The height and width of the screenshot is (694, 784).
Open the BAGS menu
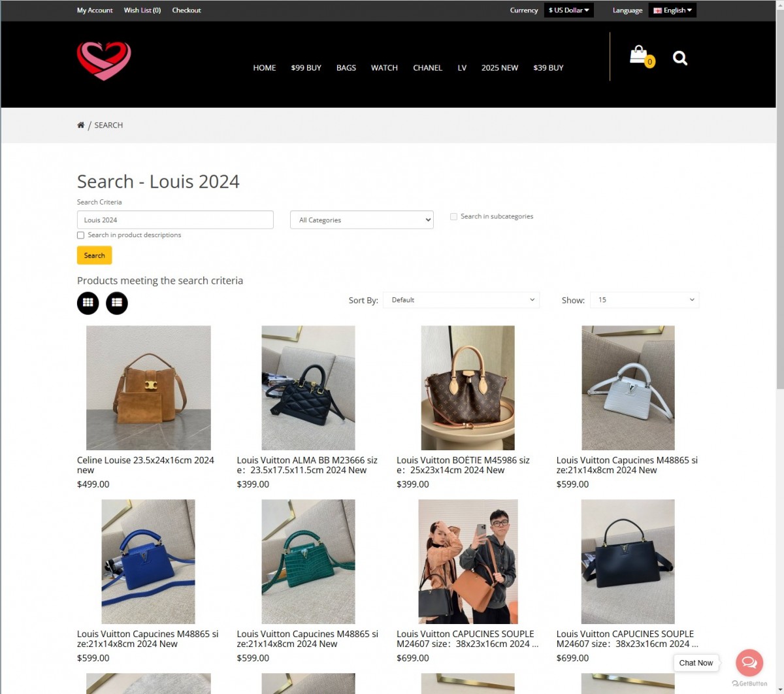pos(346,68)
